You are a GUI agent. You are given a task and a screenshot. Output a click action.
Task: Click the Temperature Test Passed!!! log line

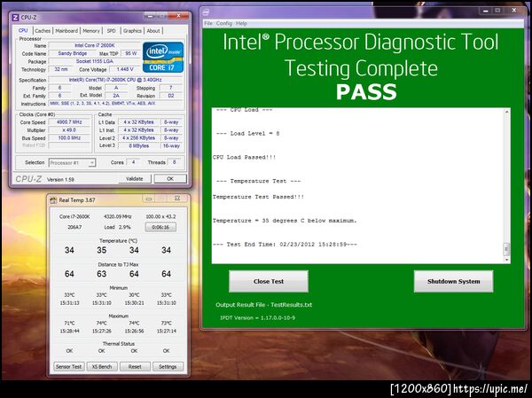click(x=258, y=197)
